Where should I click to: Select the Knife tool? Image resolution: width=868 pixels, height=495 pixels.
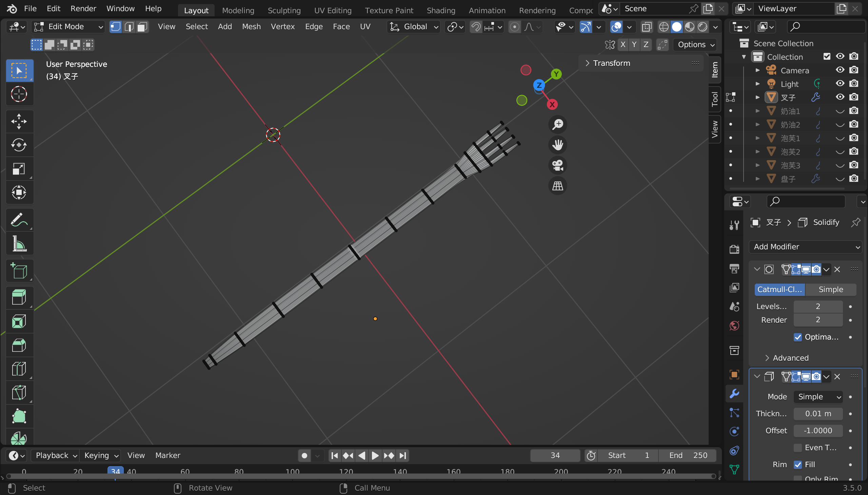(19, 393)
